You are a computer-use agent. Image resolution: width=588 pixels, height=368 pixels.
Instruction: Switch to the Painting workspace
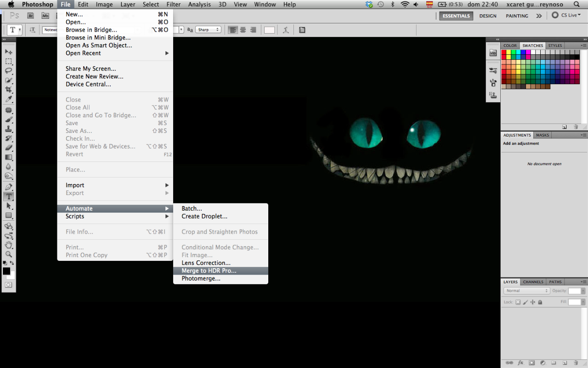[517, 16]
